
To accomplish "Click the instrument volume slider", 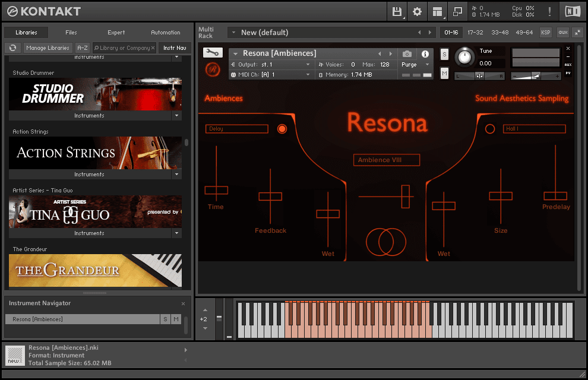I will 536,76.
